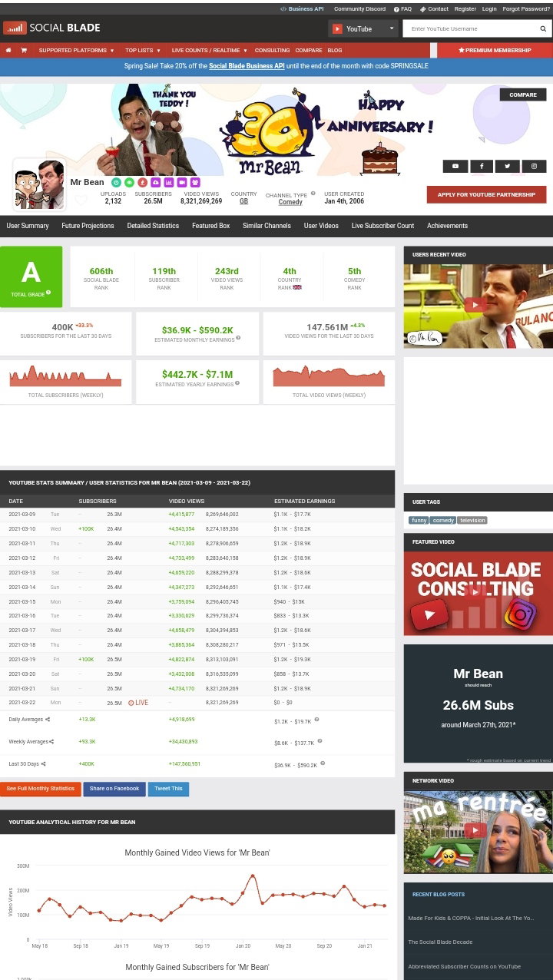The image size is (553, 980).
Task: Switch to the User Summary tab
Action: (x=28, y=226)
